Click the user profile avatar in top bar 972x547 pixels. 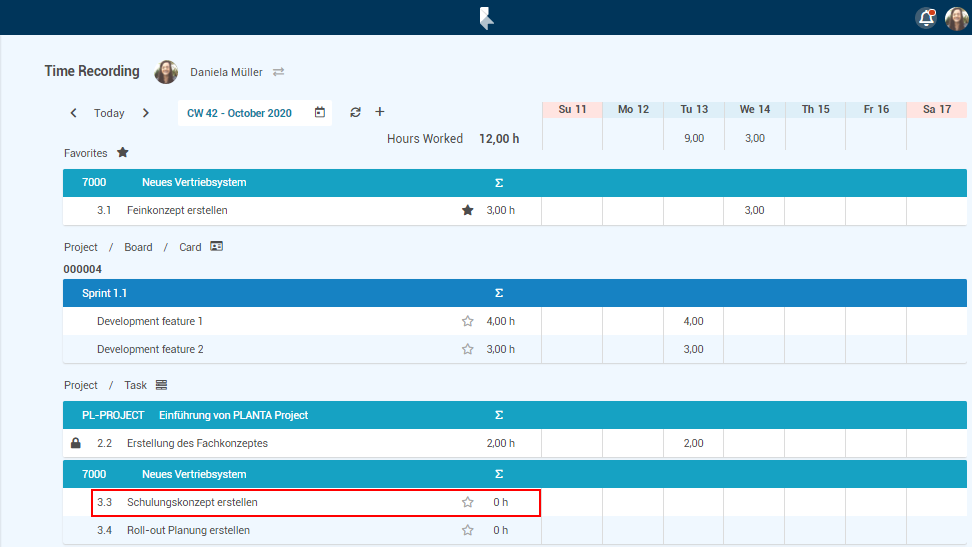click(x=956, y=18)
